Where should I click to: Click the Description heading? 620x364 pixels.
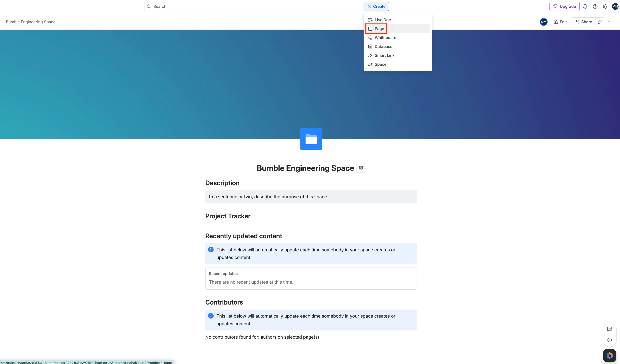222,183
